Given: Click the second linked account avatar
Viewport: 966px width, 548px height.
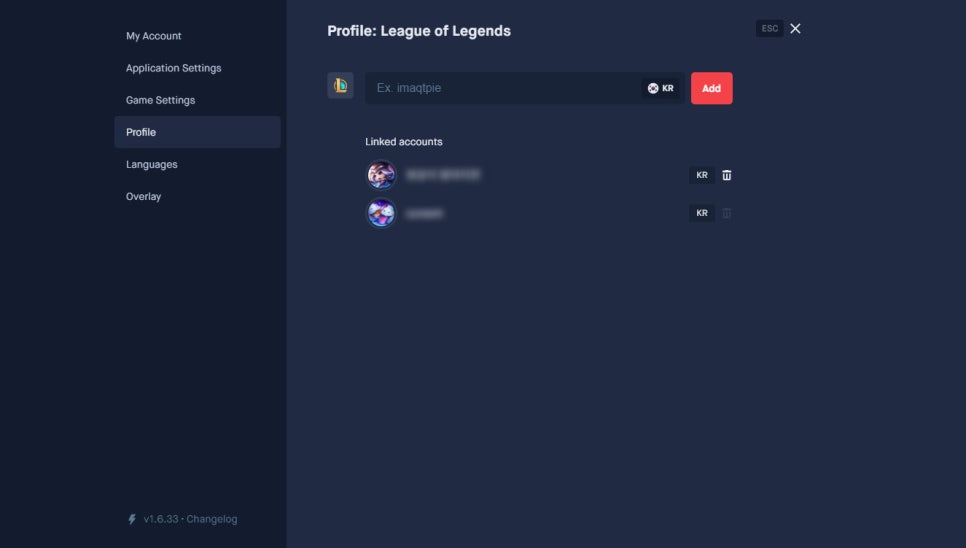Looking at the screenshot, I should pos(381,213).
